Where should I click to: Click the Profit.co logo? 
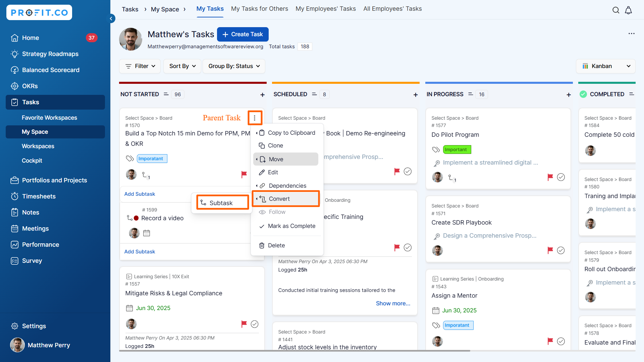pyautogui.click(x=39, y=13)
